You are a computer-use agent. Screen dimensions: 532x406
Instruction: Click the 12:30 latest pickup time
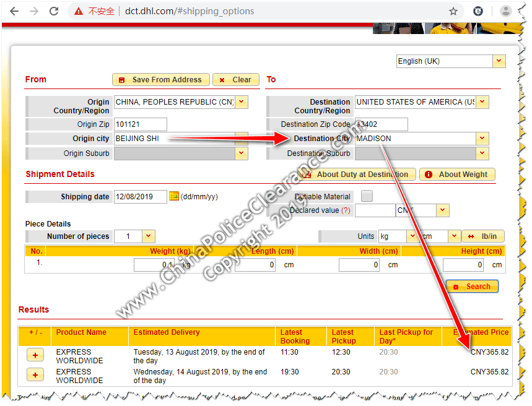tap(341, 352)
